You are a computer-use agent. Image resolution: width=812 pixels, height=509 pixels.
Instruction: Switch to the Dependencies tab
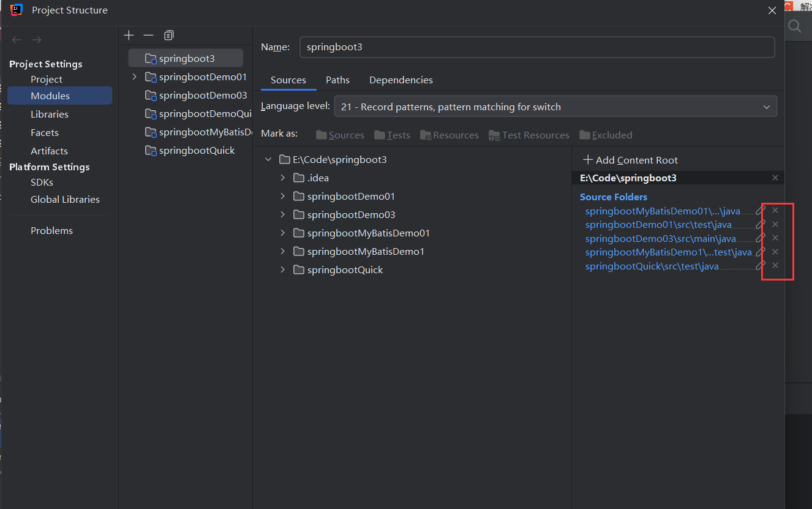(x=401, y=80)
